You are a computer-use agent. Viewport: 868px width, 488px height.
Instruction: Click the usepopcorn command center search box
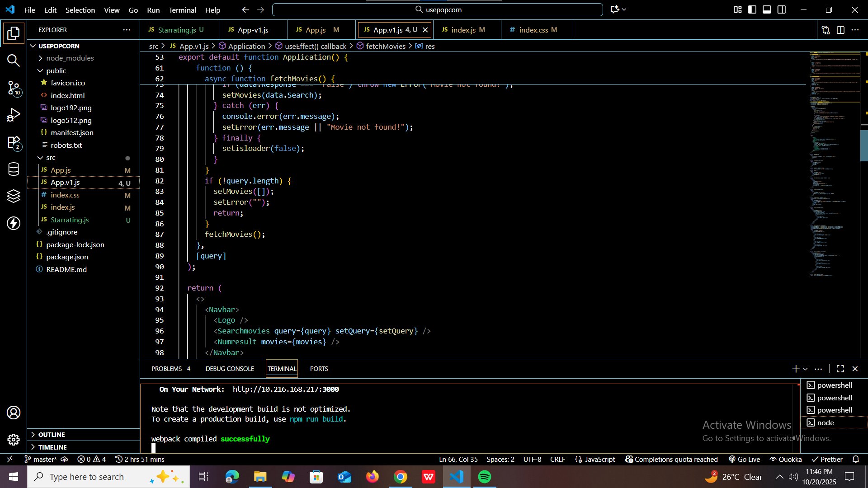coord(437,9)
